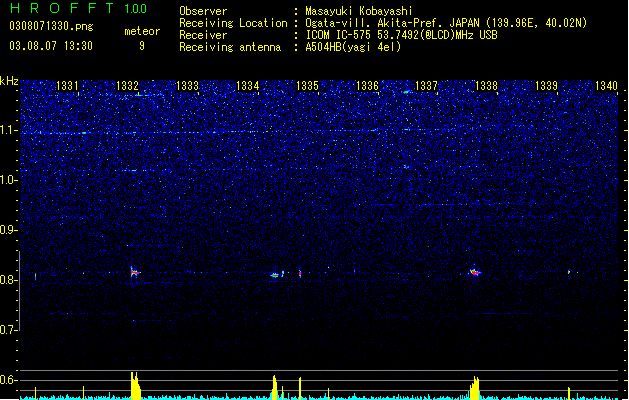Click the filename 0308071330.png

(51, 26)
